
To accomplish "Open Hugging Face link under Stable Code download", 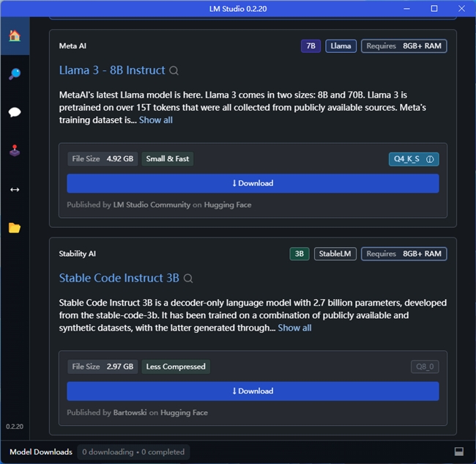I will coord(184,413).
